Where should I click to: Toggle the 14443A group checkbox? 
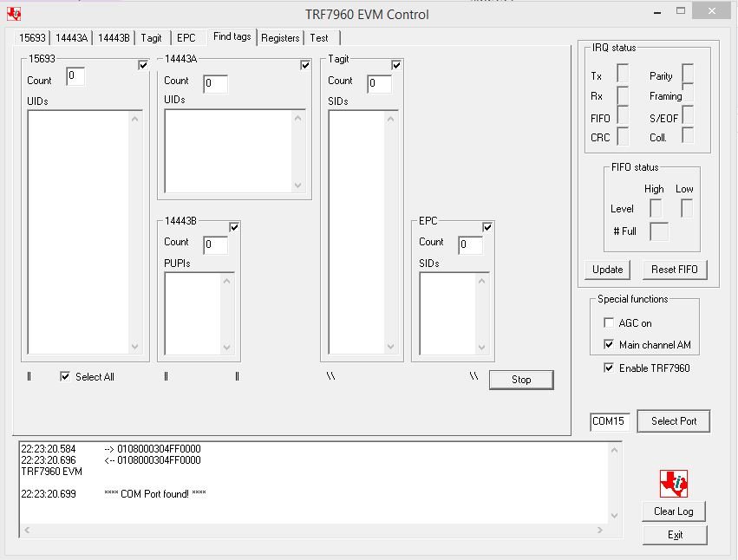click(305, 65)
